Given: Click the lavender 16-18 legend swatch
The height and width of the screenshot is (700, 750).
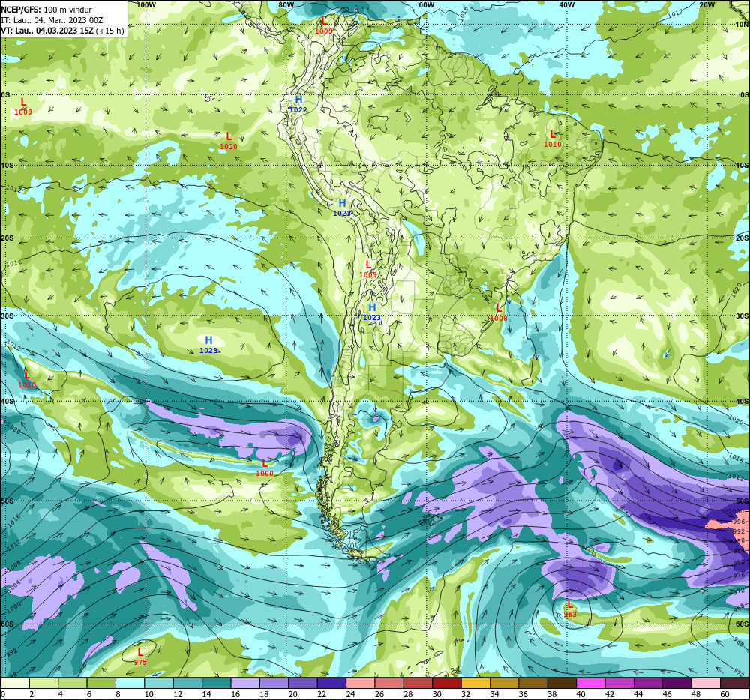Looking at the screenshot, I should tap(245, 683).
